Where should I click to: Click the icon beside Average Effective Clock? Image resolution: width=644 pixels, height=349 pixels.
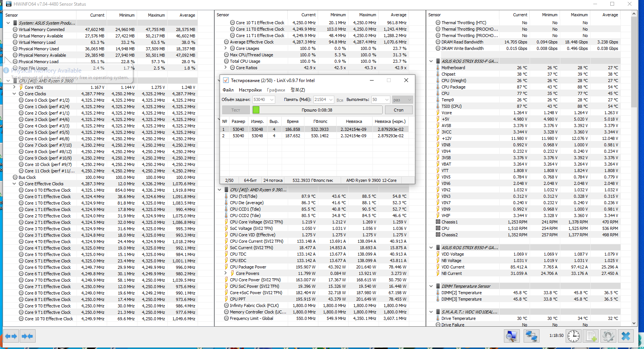[x=226, y=42]
